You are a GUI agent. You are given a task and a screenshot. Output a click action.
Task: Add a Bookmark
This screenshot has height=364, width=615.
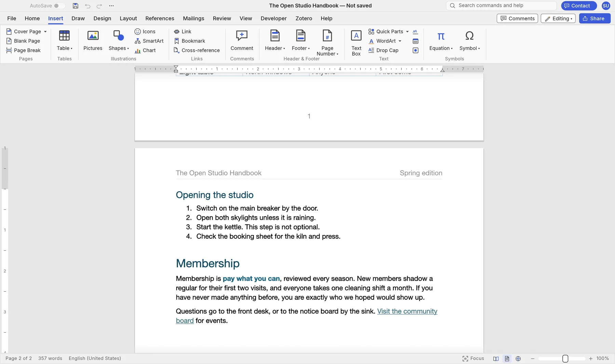click(189, 41)
